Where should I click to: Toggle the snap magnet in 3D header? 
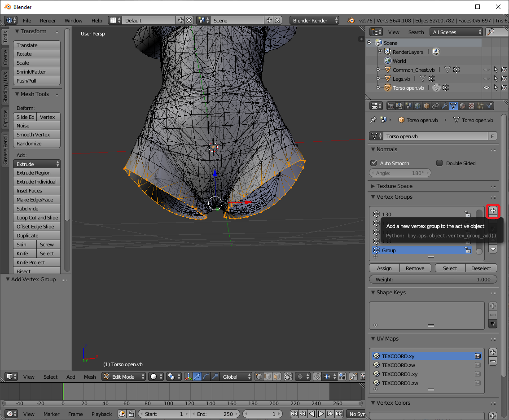(317, 376)
